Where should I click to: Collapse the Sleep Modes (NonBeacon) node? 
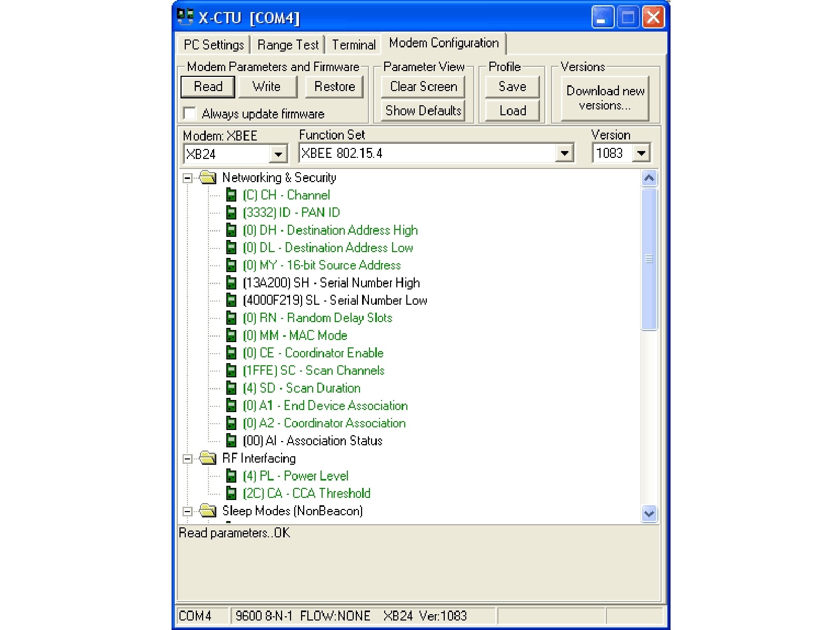[x=187, y=512]
